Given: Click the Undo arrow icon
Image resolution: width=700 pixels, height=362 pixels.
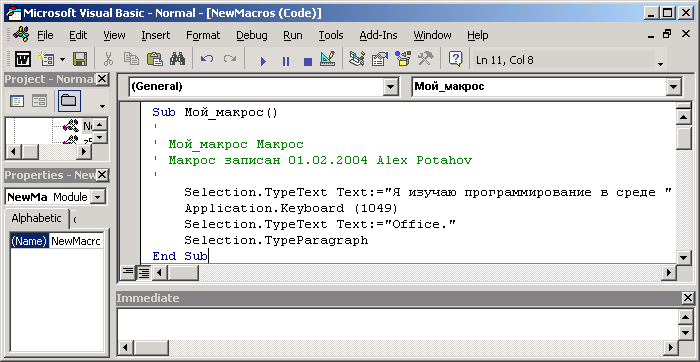Looking at the screenshot, I should [207, 59].
